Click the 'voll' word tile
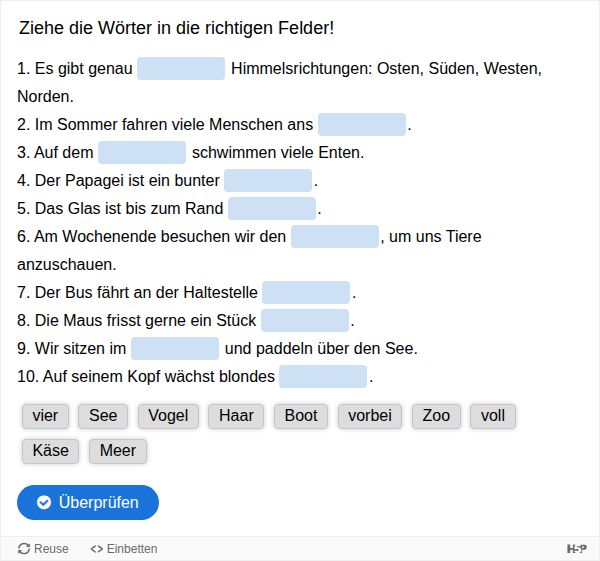This screenshot has height=561, width=600. coord(493,416)
